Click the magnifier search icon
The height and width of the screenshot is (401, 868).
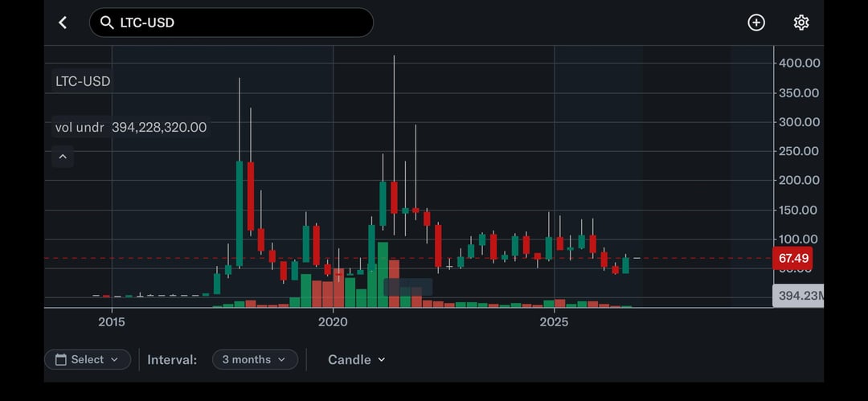pyautogui.click(x=107, y=23)
